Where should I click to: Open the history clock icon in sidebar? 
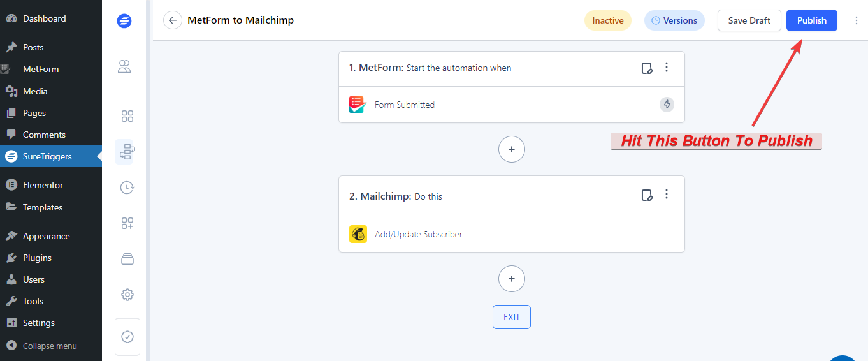click(x=127, y=188)
